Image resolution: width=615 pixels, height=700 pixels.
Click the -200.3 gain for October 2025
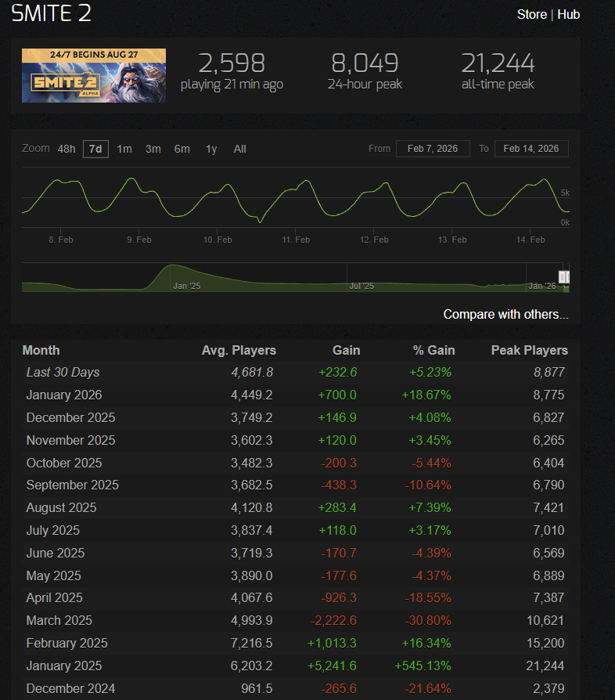click(339, 463)
